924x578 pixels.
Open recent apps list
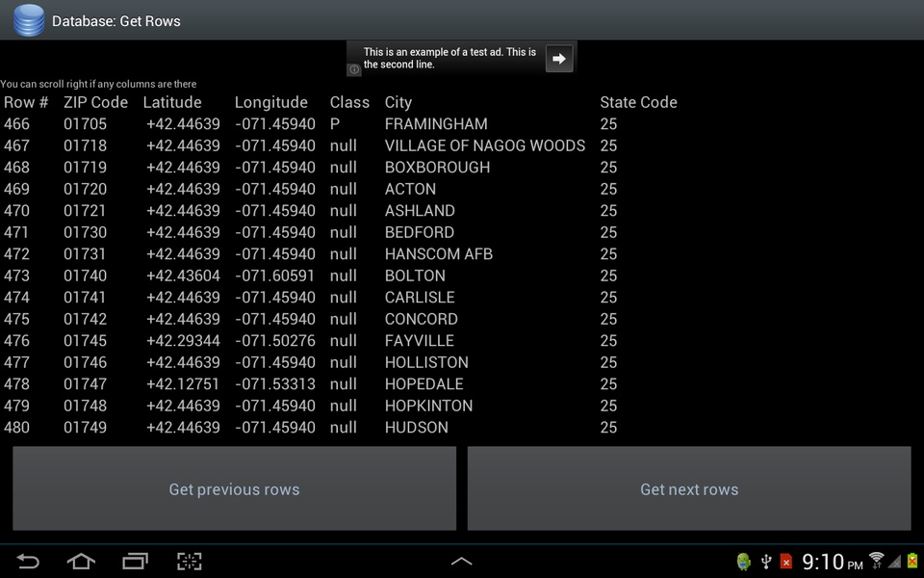tap(135, 561)
